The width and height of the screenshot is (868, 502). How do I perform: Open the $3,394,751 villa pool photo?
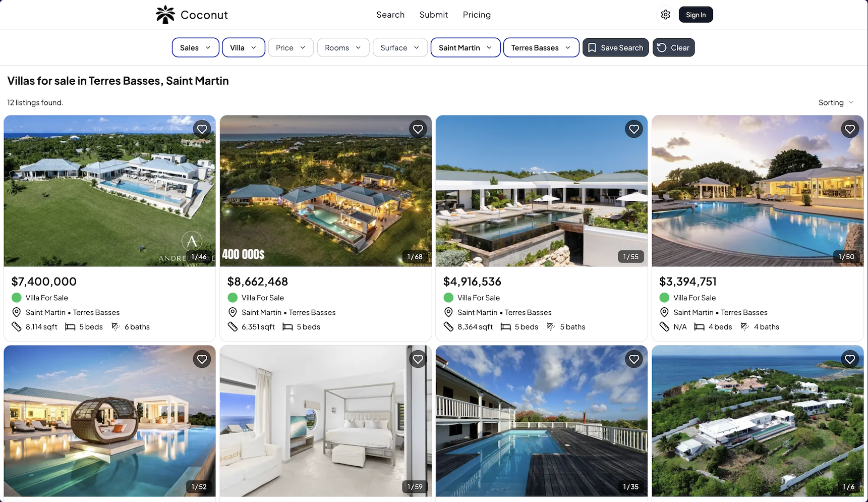[758, 191]
